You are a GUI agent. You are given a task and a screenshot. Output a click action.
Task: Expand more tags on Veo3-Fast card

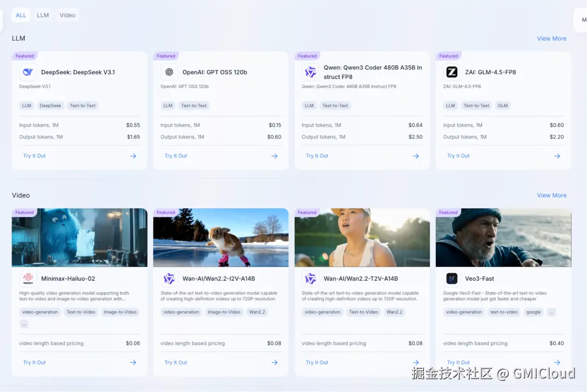tap(551, 312)
